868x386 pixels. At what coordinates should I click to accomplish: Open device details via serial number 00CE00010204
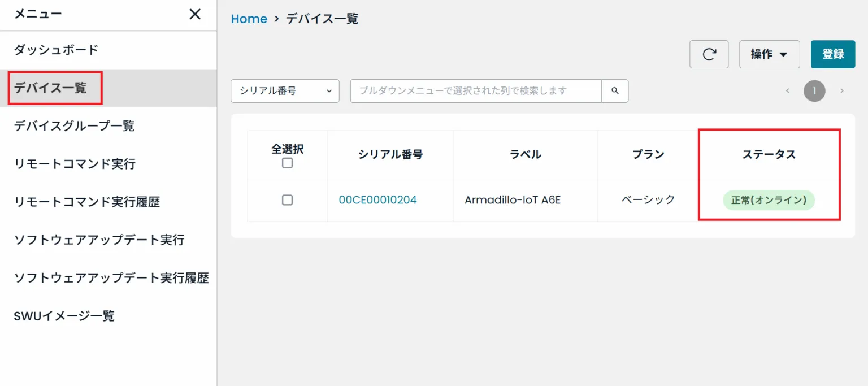(376, 199)
